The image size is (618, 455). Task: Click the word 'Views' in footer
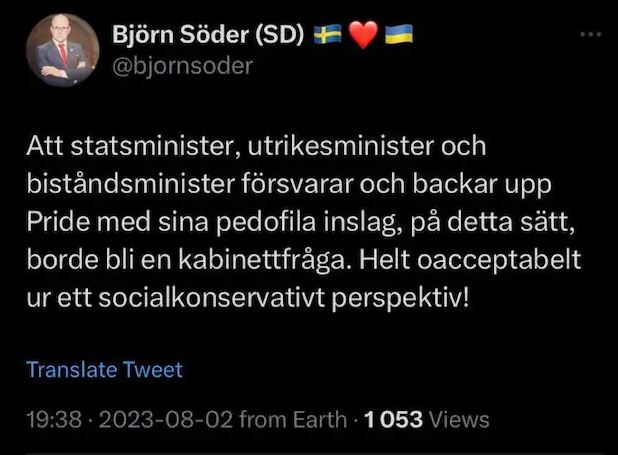point(459,418)
